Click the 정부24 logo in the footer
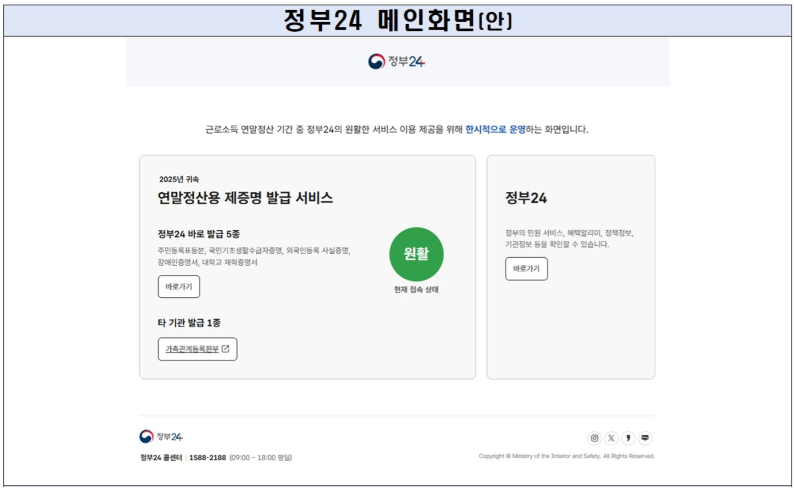 (161, 437)
